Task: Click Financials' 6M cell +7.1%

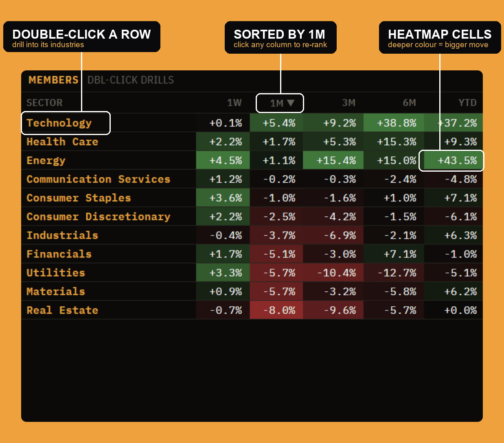Action: coord(394,254)
